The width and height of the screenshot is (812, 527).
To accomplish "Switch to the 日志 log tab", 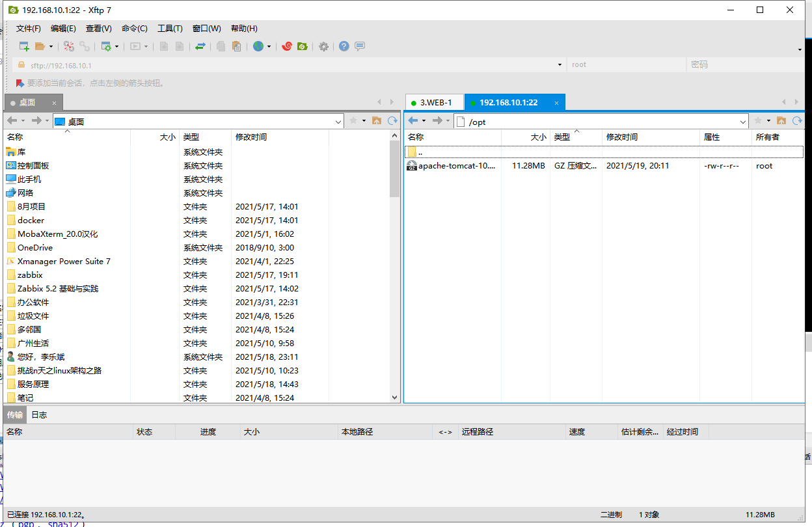I will pos(39,414).
